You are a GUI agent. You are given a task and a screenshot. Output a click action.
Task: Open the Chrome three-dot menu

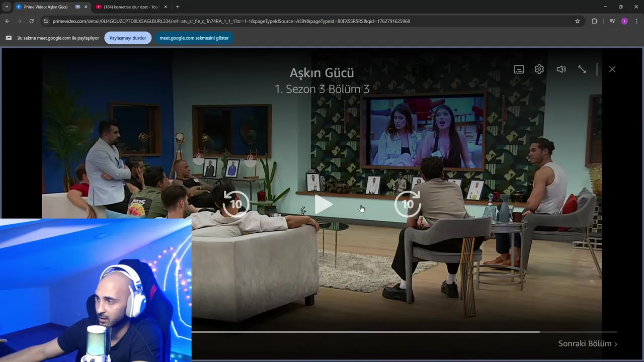[x=637, y=21]
